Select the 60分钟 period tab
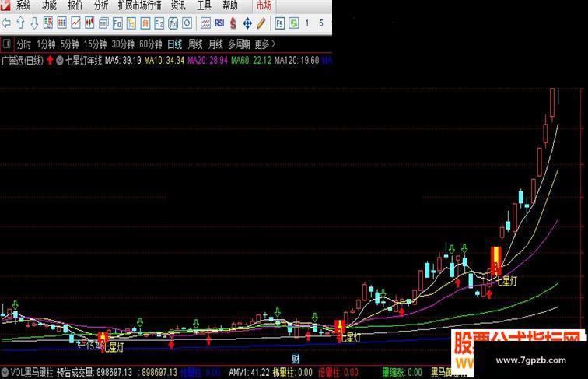588x379 pixels. pos(151,44)
